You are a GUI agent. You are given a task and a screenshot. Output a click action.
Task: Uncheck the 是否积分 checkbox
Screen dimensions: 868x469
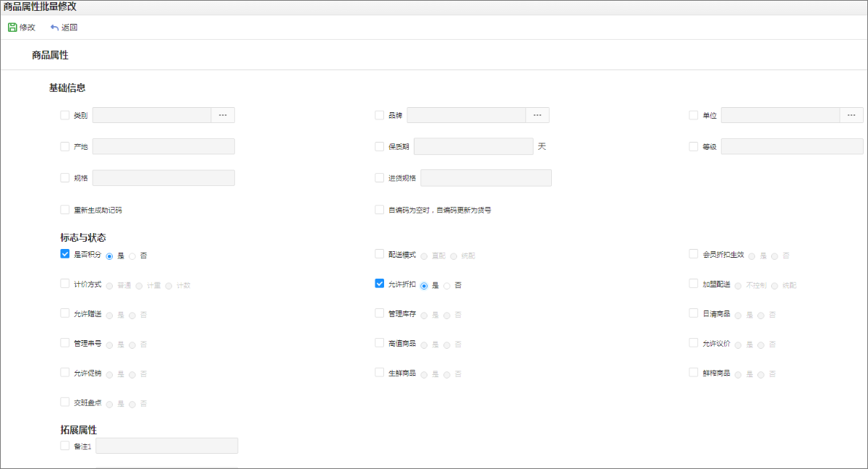pyautogui.click(x=65, y=255)
